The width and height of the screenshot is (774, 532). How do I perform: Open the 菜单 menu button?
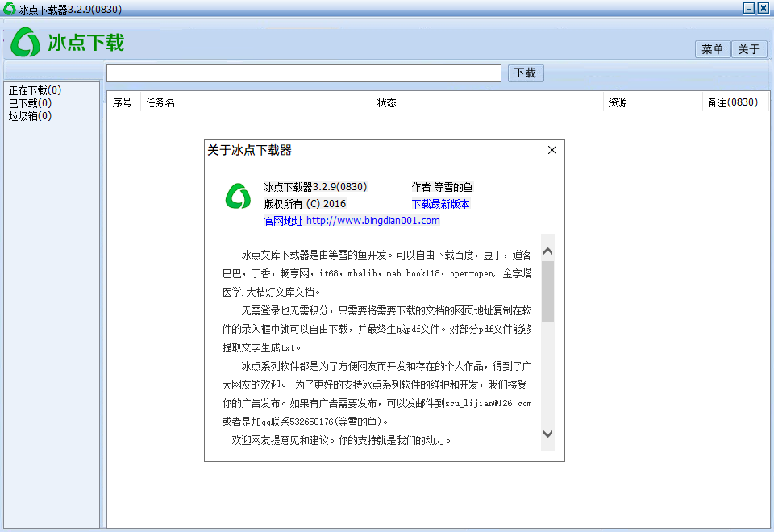click(x=712, y=49)
